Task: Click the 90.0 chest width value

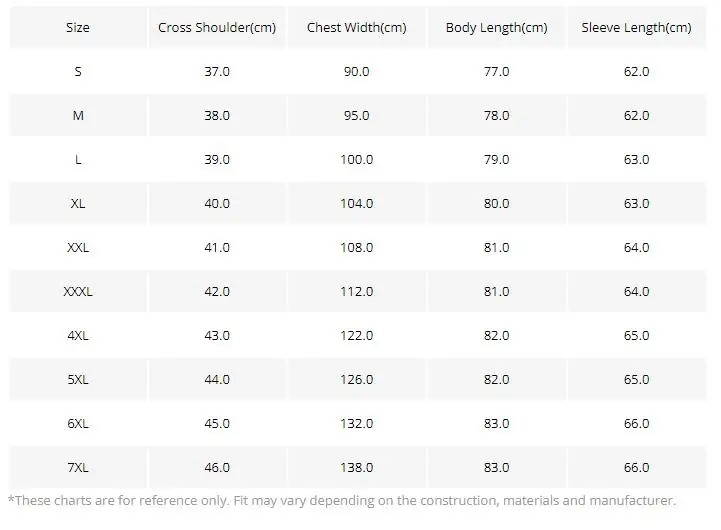Action: point(356,72)
